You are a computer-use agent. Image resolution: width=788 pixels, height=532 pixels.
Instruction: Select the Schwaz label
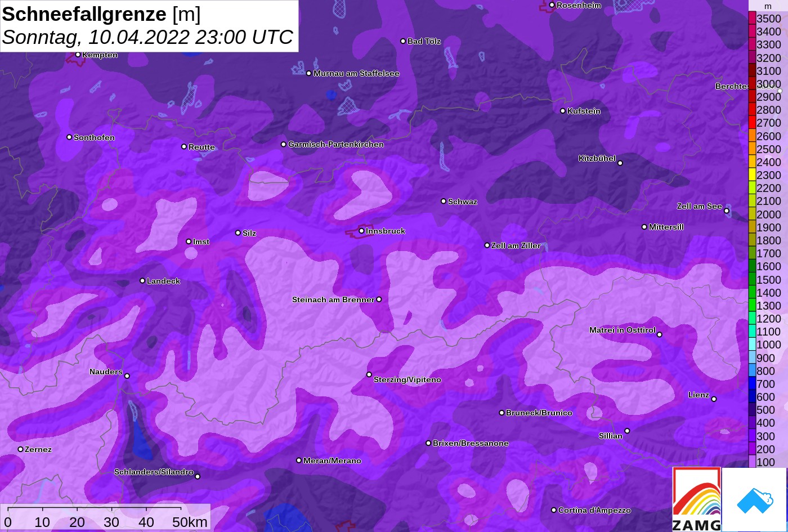[x=463, y=202]
